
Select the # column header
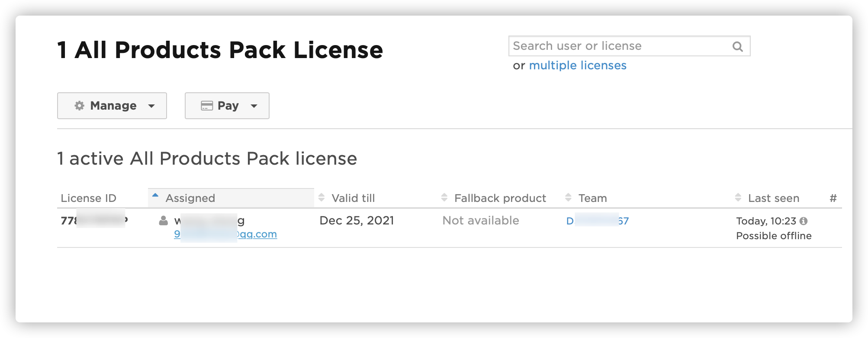[x=833, y=198]
